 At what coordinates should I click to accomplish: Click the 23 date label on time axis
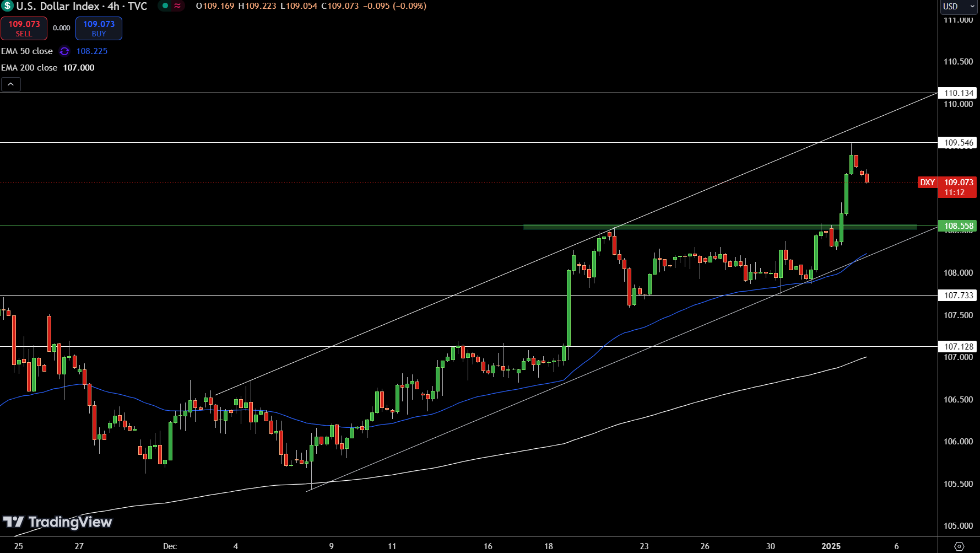coord(644,546)
